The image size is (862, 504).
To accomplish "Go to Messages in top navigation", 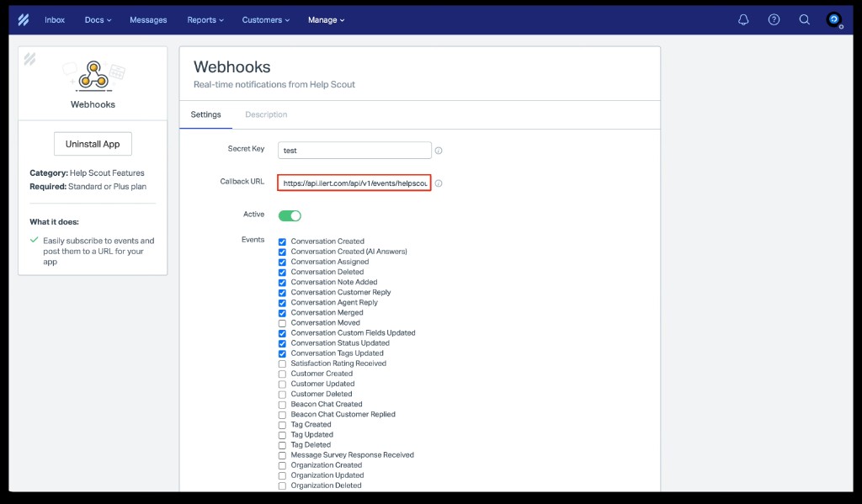I will tap(148, 19).
